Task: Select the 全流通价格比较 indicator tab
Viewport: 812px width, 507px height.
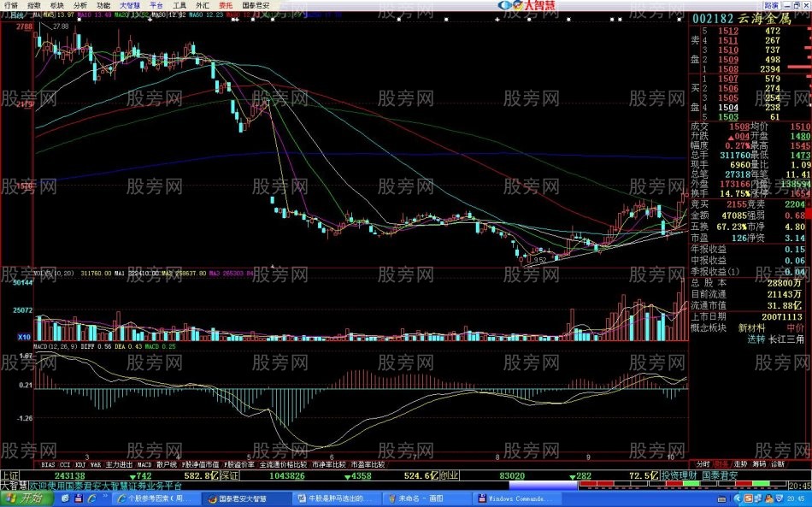Action: click(283, 464)
